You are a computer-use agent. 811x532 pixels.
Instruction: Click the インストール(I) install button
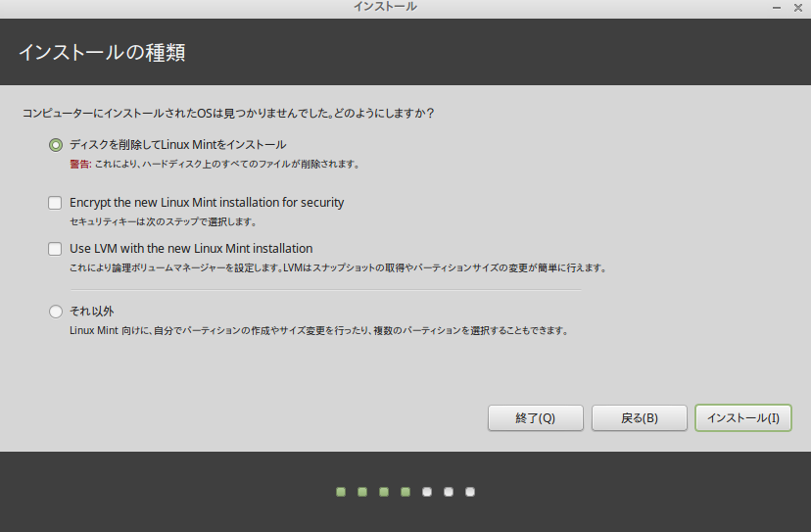(742, 417)
